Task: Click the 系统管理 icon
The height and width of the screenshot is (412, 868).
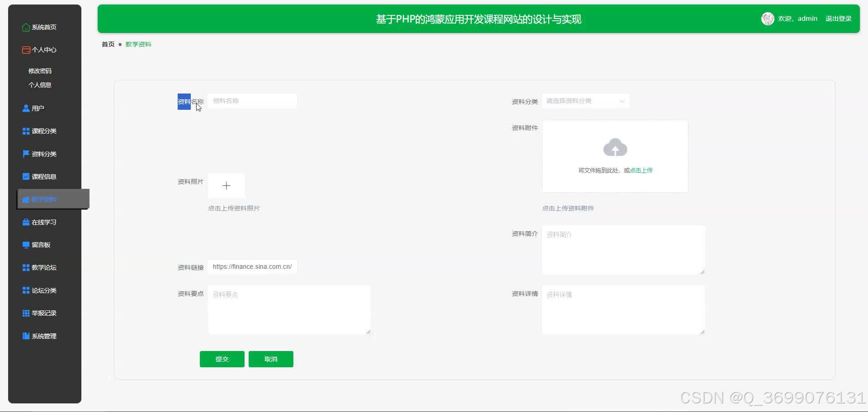Action: 26,336
